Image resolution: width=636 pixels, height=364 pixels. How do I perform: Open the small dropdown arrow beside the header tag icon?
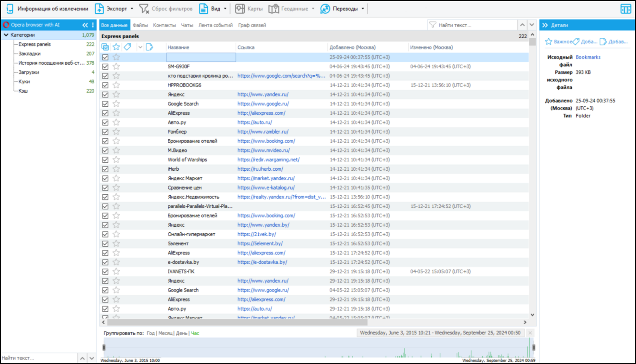(140, 47)
